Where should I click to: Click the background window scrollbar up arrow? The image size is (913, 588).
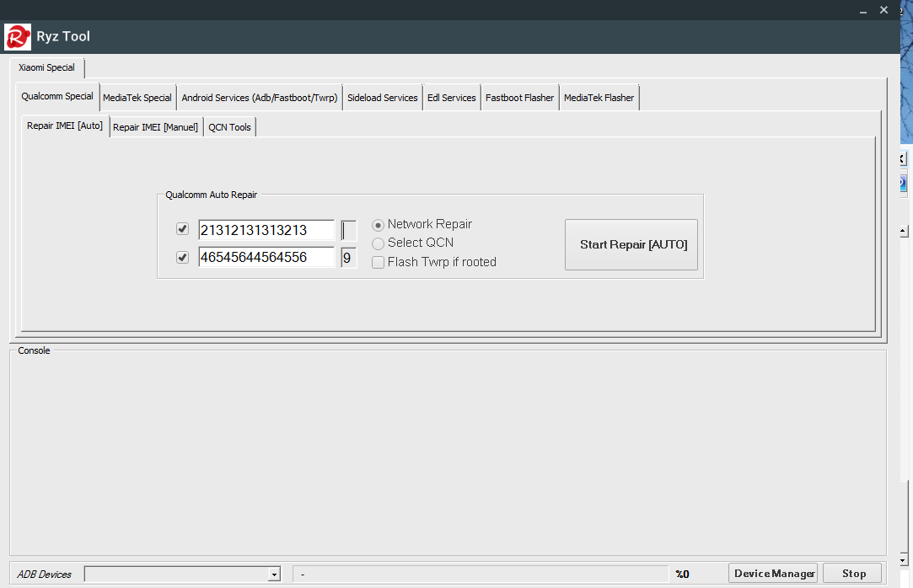tap(903, 231)
